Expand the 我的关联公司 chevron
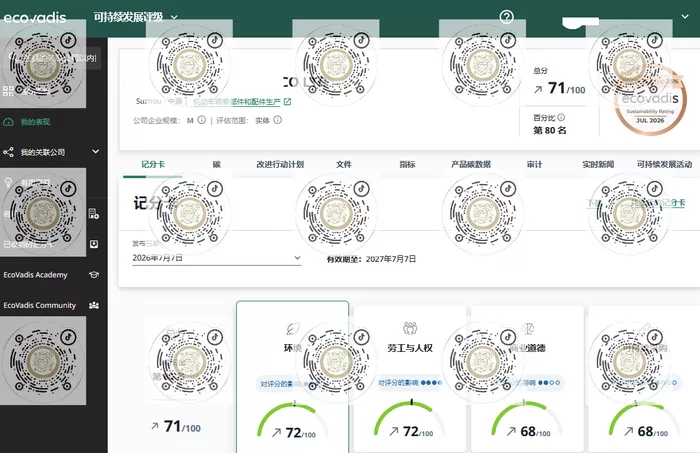 tap(96, 152)
